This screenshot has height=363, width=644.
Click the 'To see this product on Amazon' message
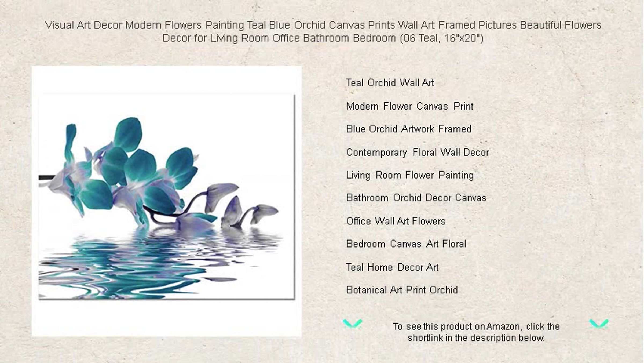476,332
